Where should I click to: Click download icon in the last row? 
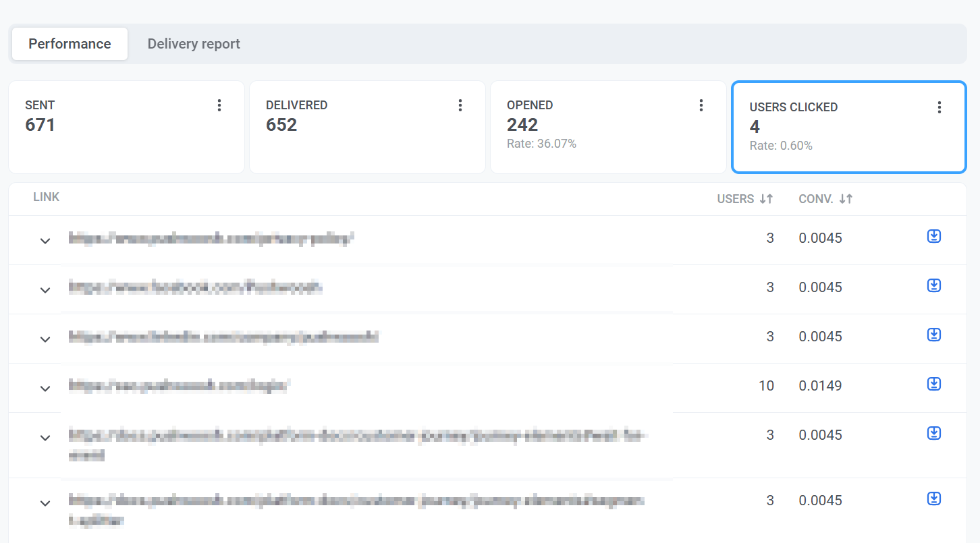tap(933, 498)
